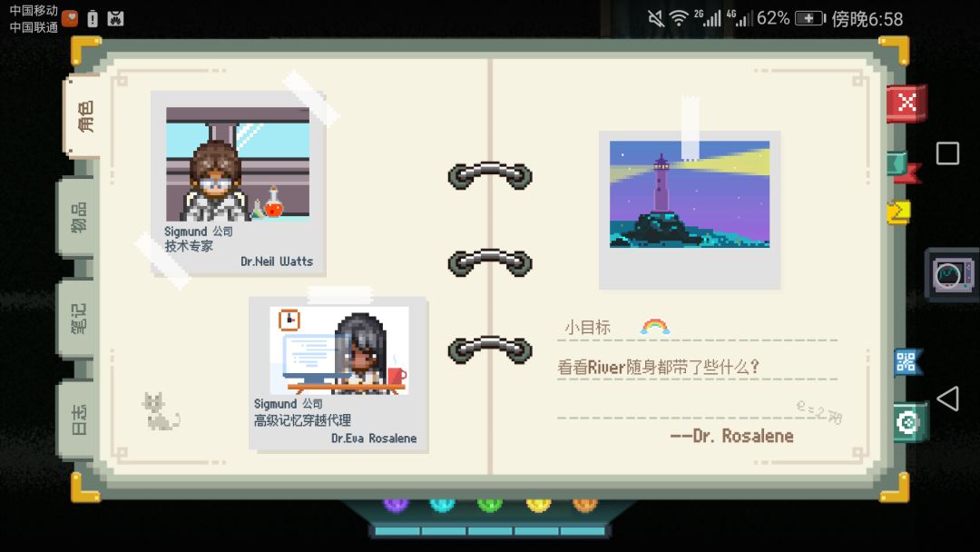The height and width of the screenshot is (552, 980).
Task: Open the lighthouse polaroid picture
Action: [690, 194]
